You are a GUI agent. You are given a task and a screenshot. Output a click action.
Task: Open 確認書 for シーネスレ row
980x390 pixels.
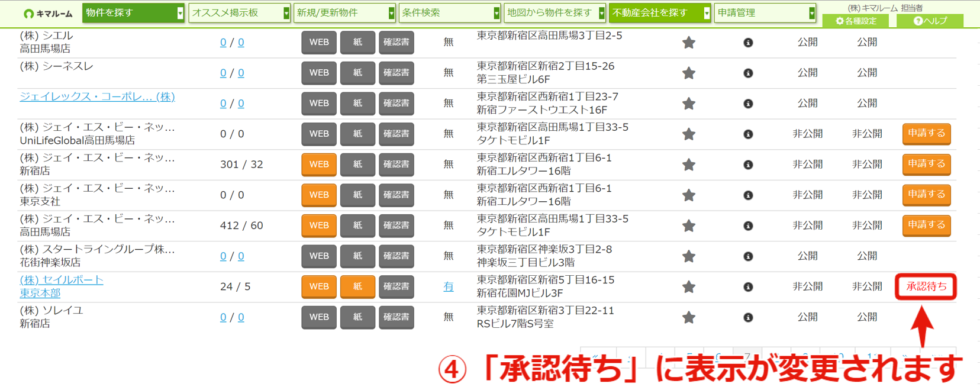point(396,73)
